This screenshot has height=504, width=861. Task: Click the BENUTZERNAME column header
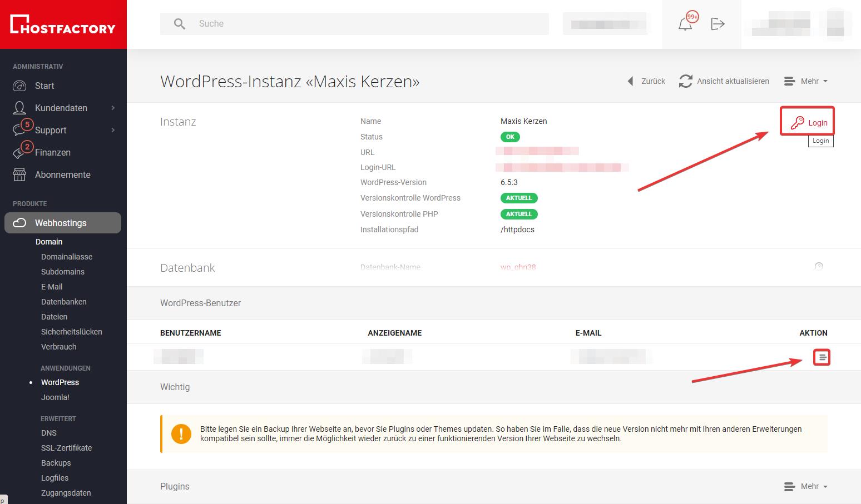(191, 333)
